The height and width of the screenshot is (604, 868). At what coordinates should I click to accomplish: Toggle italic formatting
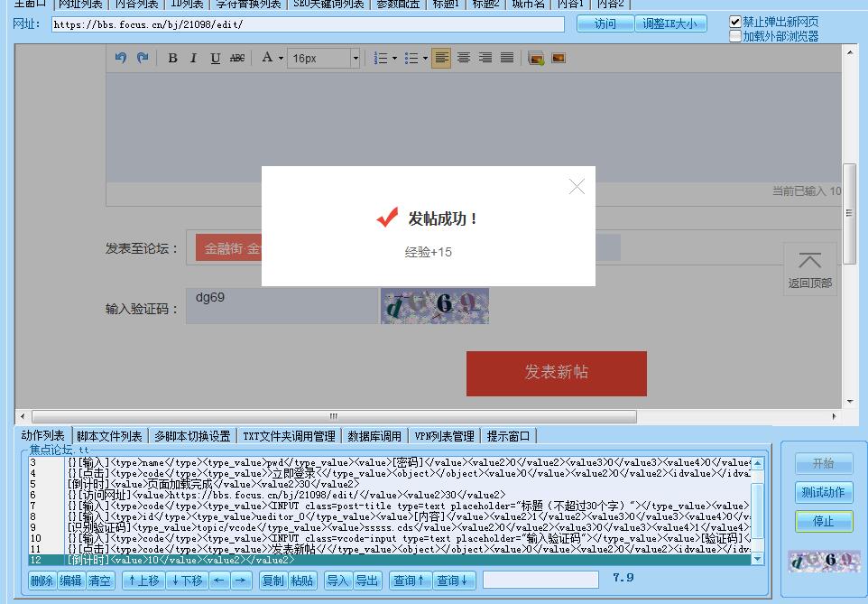[x=193, y=58]
